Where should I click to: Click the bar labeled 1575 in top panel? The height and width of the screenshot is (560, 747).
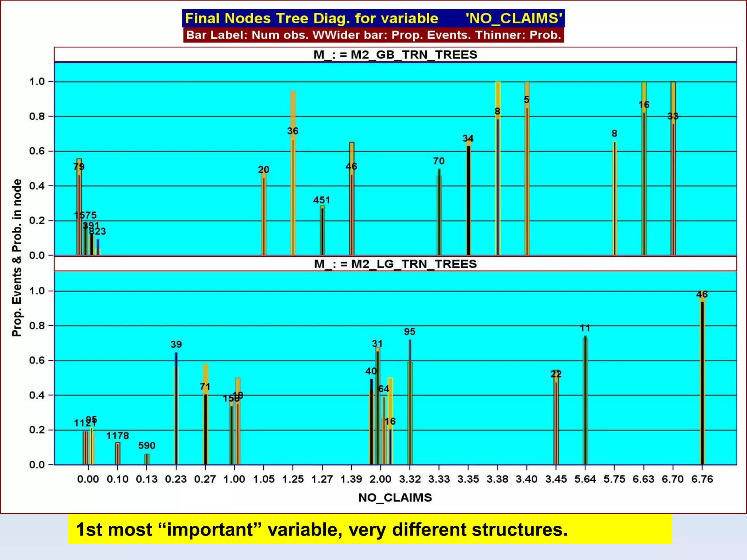coord(85,241)
